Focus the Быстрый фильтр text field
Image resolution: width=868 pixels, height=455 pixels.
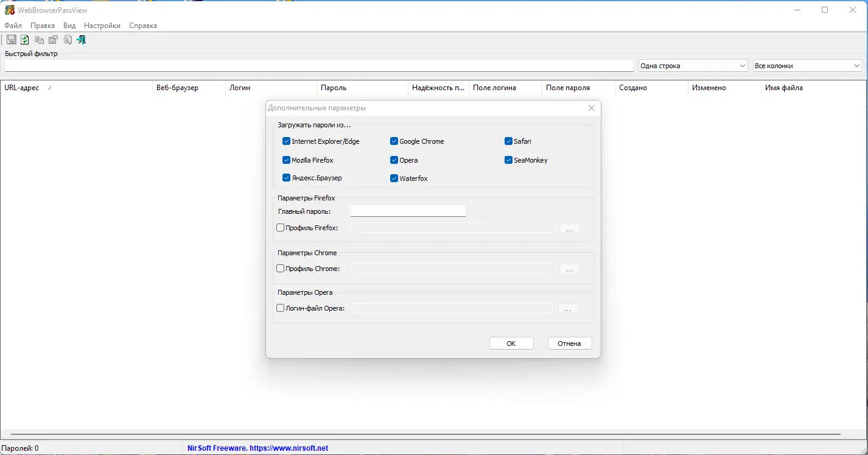click(x=320, y=66)
